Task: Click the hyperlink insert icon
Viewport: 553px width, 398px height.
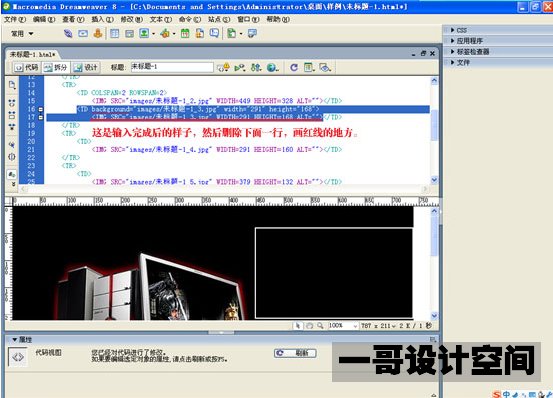Action: click(68, 33)
